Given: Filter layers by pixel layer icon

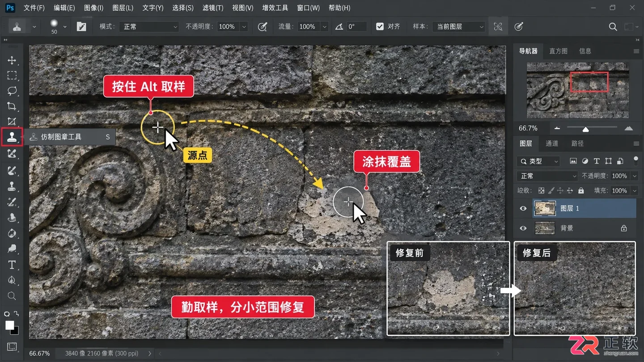Looking at the screenshot, I should [573, 161].
